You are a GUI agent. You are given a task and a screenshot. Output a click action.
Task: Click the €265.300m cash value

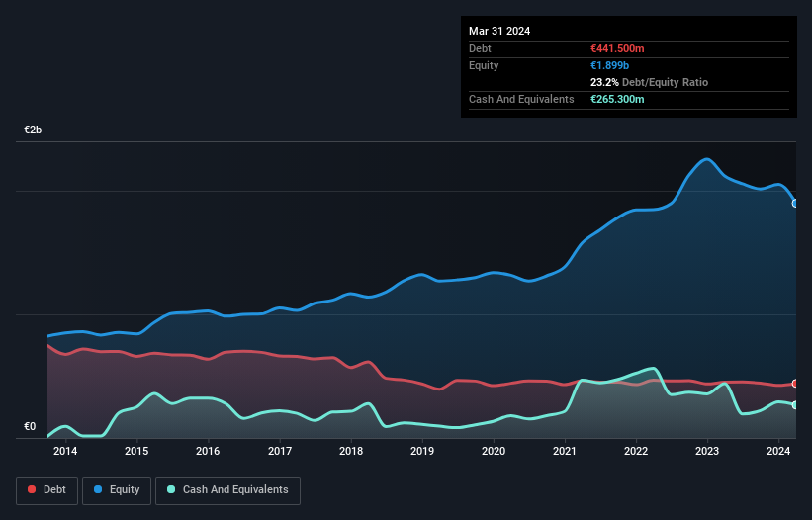tap(617, 99)
